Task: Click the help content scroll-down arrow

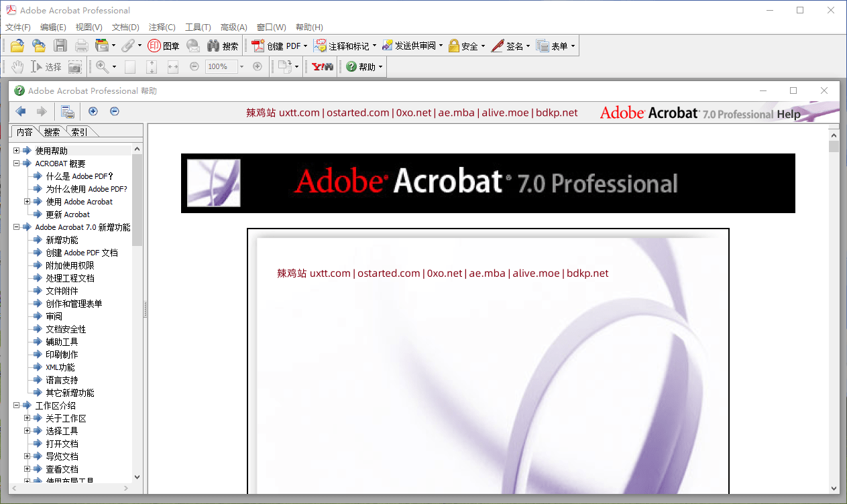Action: point(834,489)
